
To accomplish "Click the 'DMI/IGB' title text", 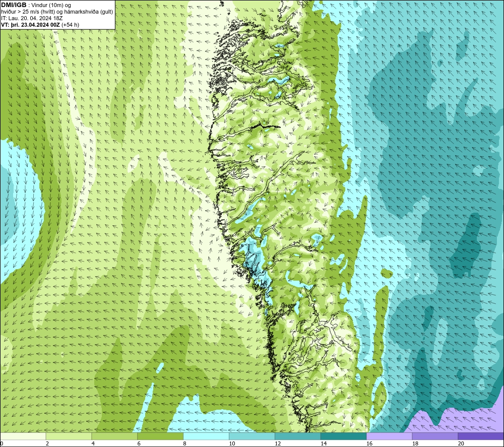I will coord(14,5).
